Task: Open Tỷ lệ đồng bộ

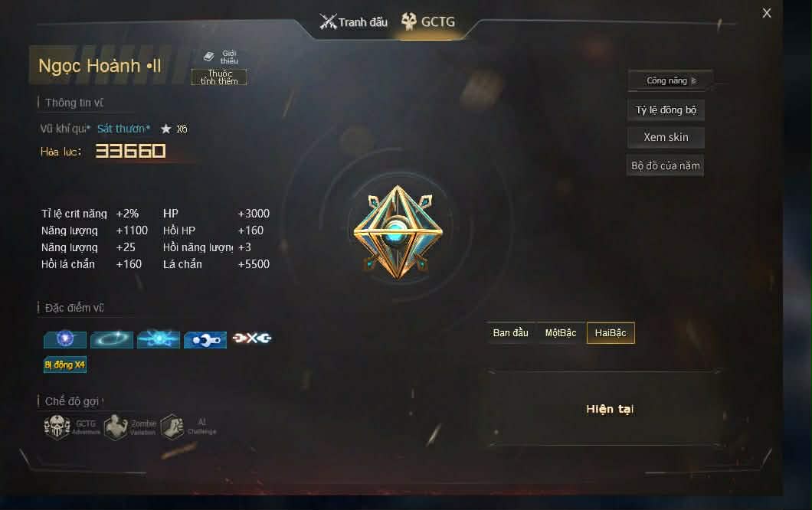Action: pyautogui.click(x=666, y=110)
